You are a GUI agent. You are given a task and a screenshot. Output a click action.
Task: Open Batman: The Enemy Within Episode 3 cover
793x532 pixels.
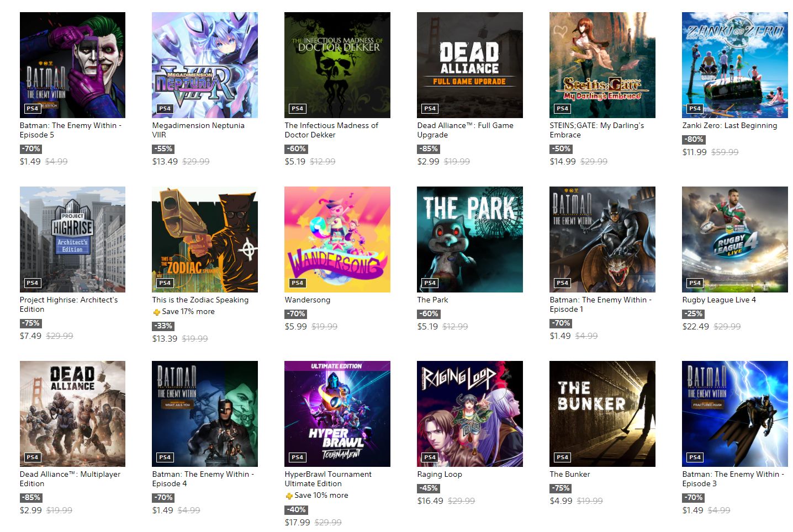[x=735, y=414]
